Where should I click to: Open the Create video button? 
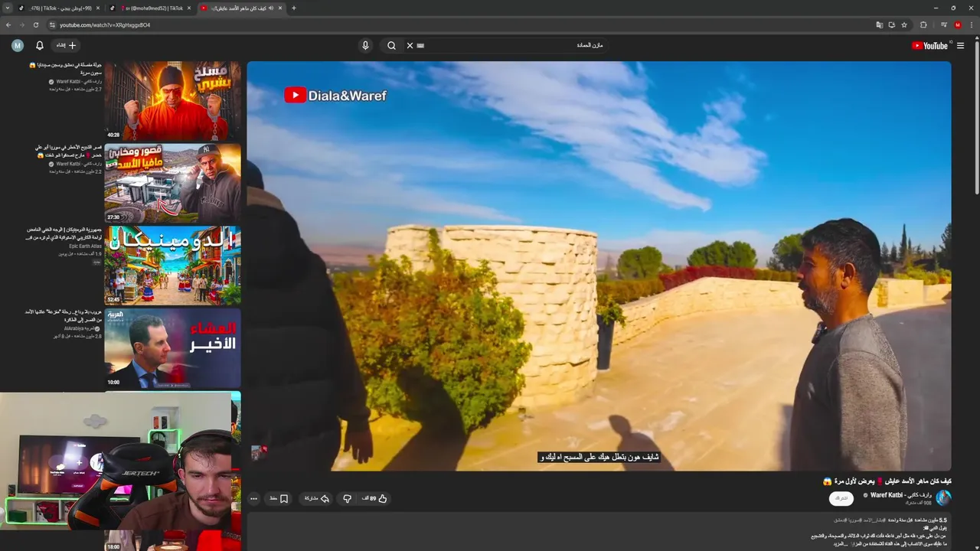(x=66, y=46)
